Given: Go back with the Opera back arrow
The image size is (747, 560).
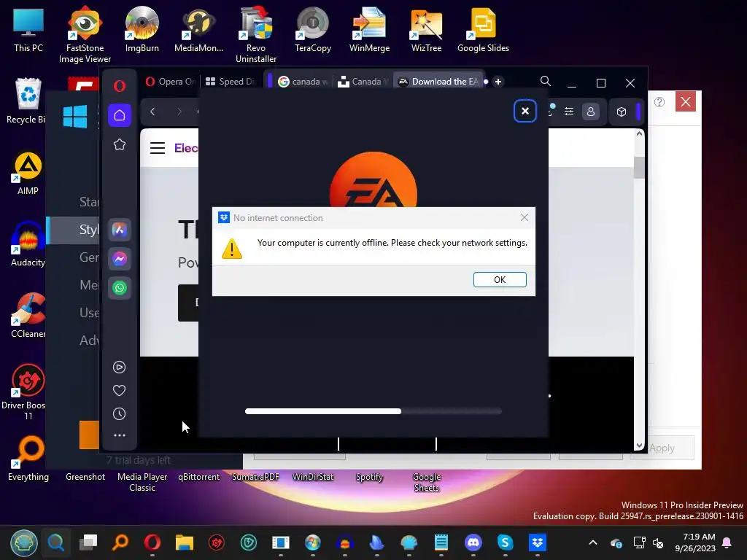Looking at the screenshot, I should click(x=152, y=112).
